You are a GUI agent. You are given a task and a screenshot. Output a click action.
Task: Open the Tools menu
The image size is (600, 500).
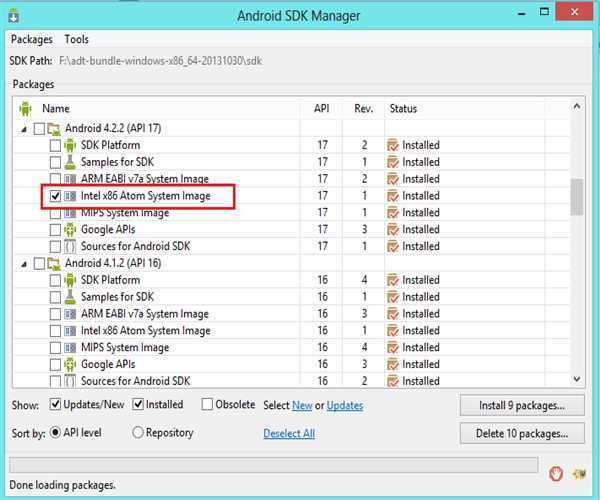(77, 39)
